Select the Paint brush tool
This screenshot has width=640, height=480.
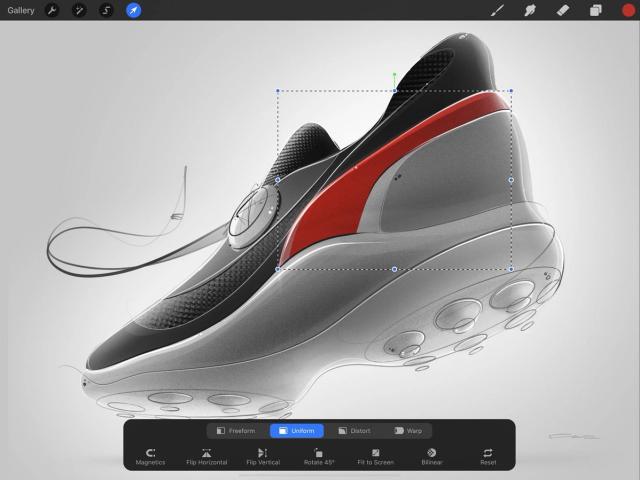pyautogui.click(x=497, y=10)
